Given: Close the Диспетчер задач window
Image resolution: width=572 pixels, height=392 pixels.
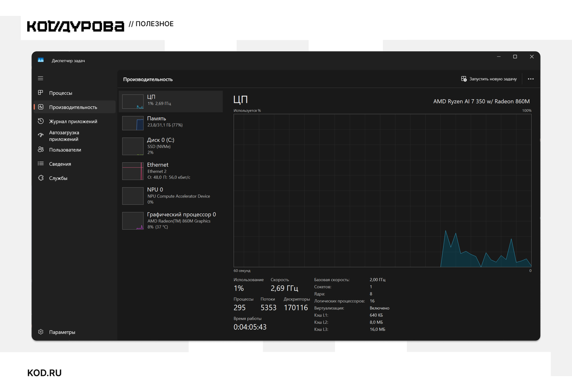Looking at the screenshot, I should point(532,57).
